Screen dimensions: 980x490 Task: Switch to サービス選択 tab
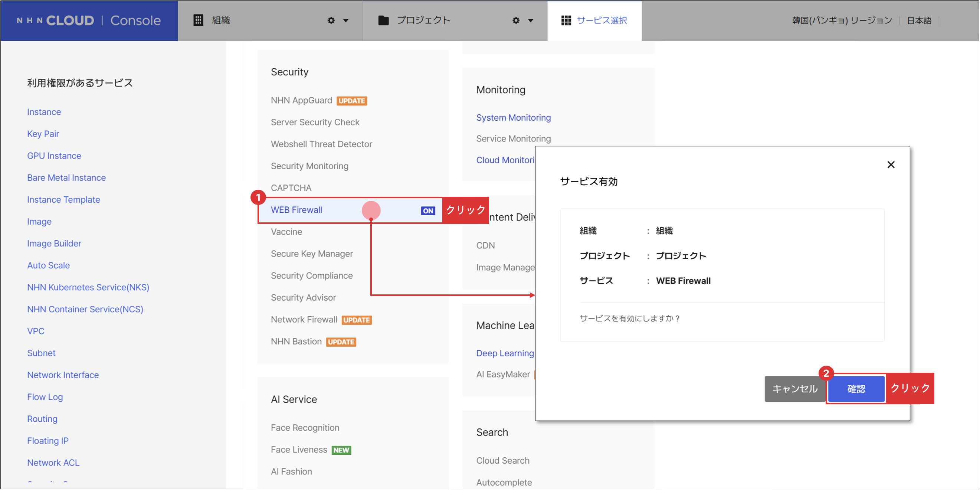click(x=594, y=20)
